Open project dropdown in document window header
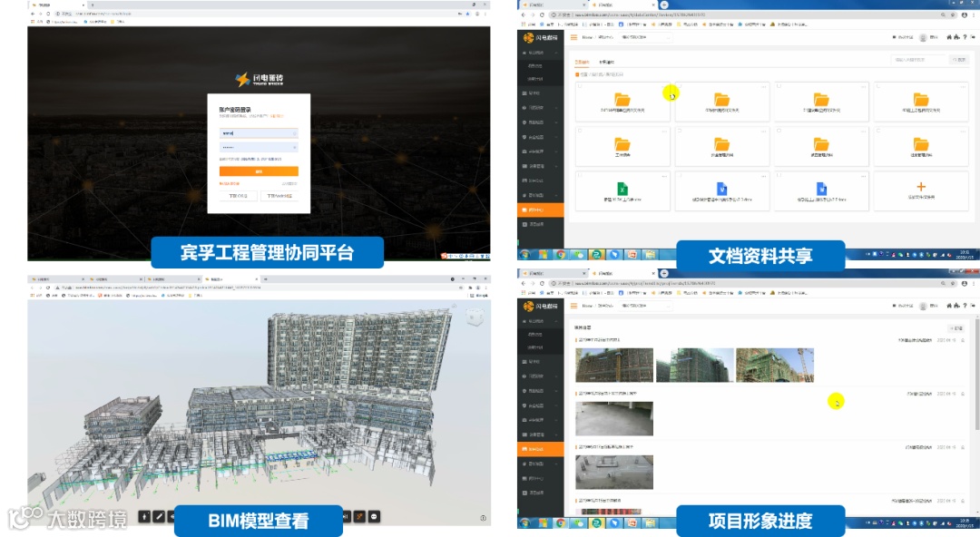Screen dimensions: 980x537 646,37
